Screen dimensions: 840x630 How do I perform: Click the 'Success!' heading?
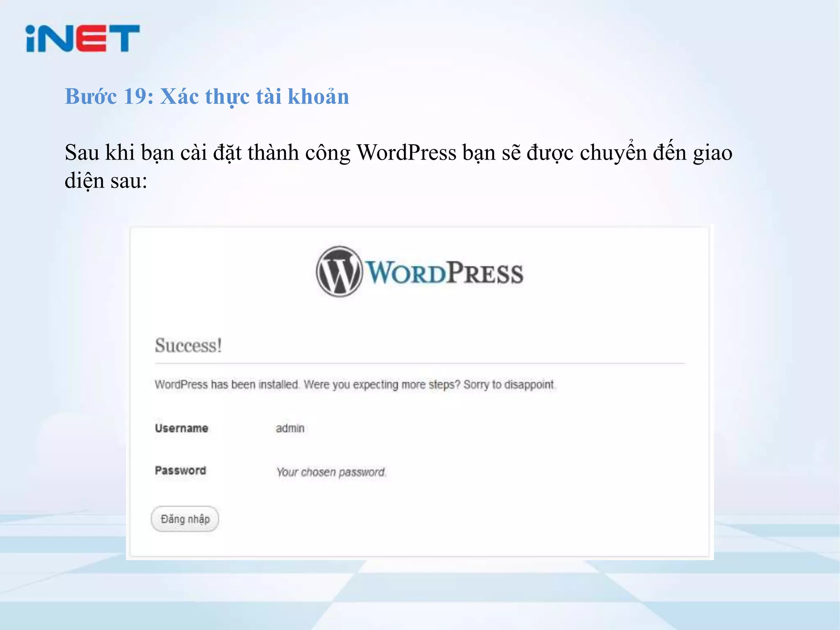tap(188, 345)
